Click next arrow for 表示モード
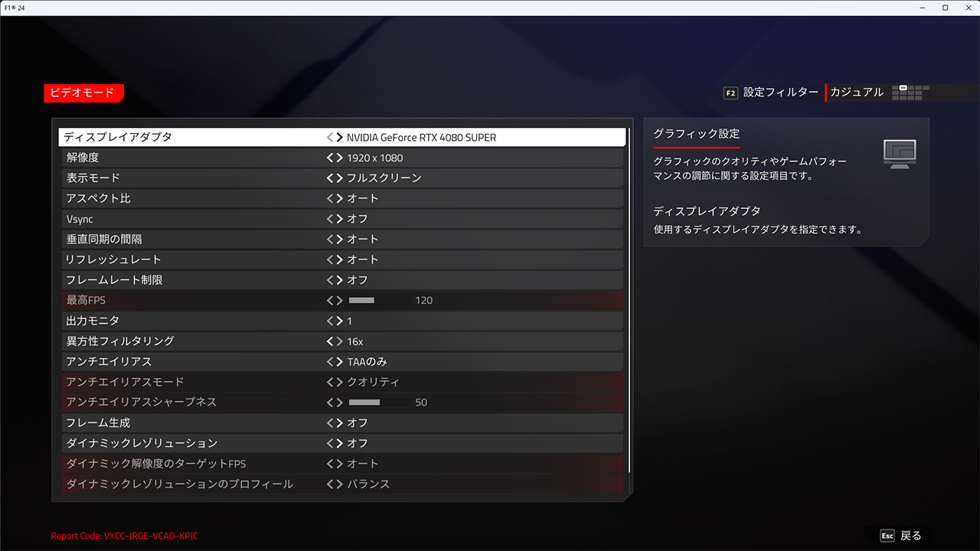This screenshot has width=980, height=551. [x=339, y=178]
